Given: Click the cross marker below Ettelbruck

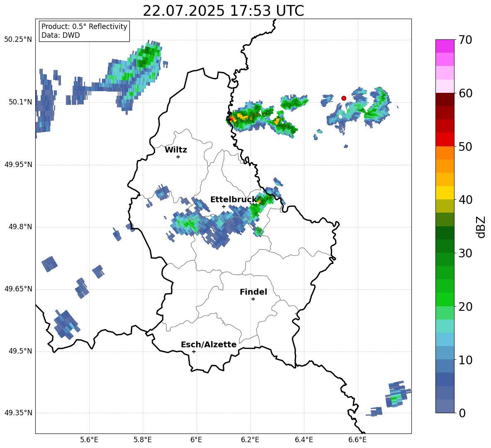Looking at the screenshot, I should pyautogui.click(x=224, y=206).
